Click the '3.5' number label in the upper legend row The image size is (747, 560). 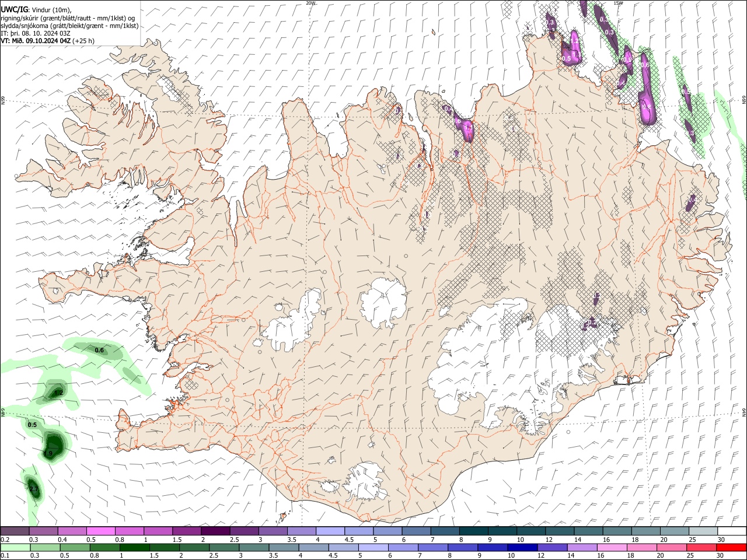coord(292,540)
